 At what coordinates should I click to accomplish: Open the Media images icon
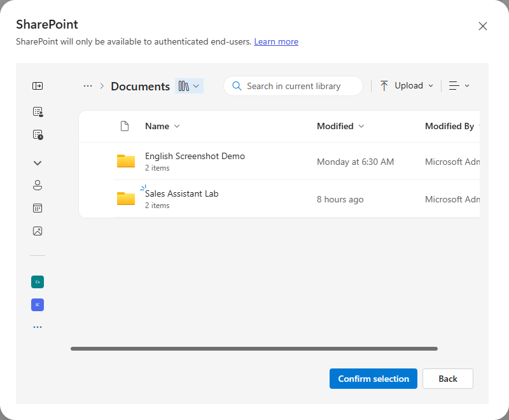[38, 231]
